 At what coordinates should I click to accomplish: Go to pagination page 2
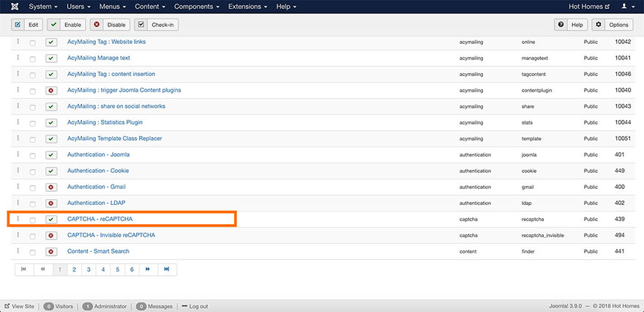[75, 270]
